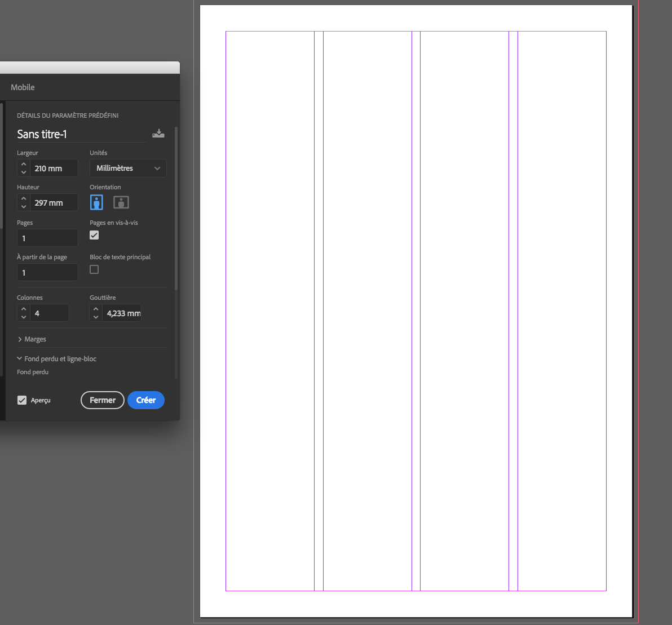Click the Créer button

tap(145, 400)
